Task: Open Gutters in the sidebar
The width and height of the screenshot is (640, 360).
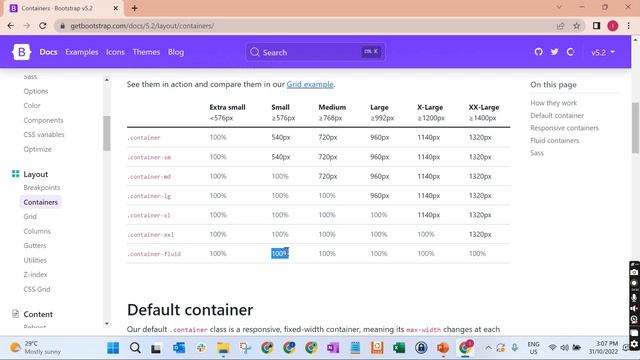Action: (x=35, y=245)
